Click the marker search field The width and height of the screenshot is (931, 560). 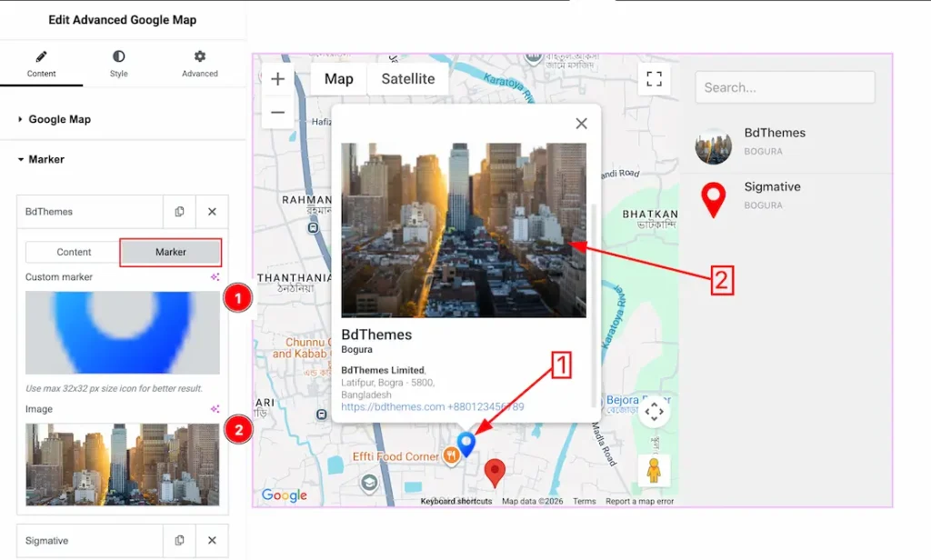[785, 87]
